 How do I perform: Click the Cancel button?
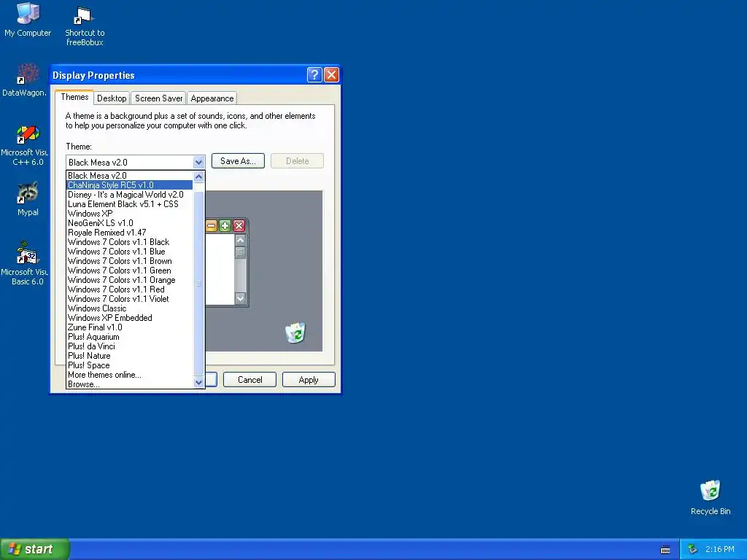[249, 379]
